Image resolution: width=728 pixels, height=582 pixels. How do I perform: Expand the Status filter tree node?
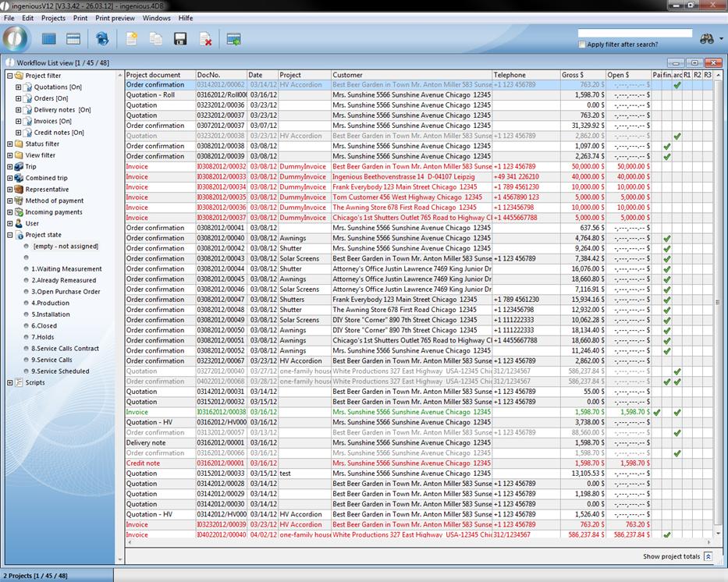(x=10, y=144)
